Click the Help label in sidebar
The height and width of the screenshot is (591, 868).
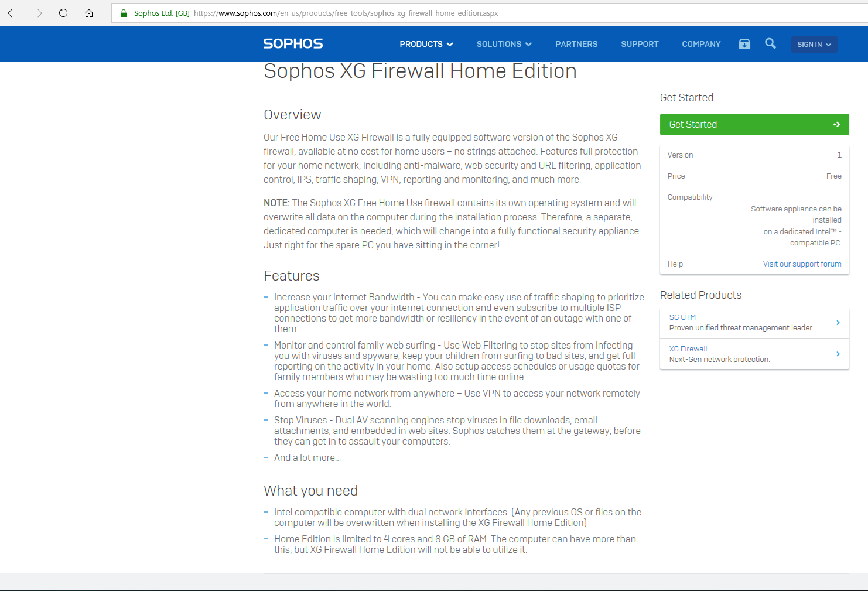point(675,264)
